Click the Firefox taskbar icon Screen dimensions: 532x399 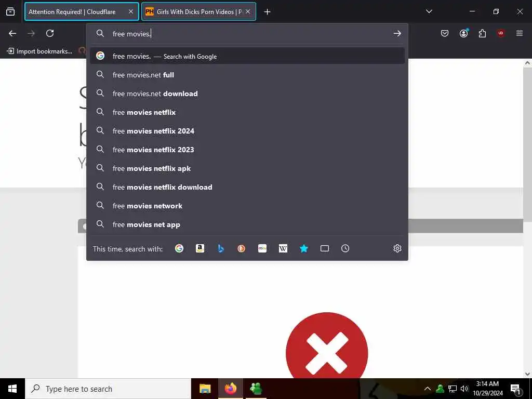click(230, 389)
